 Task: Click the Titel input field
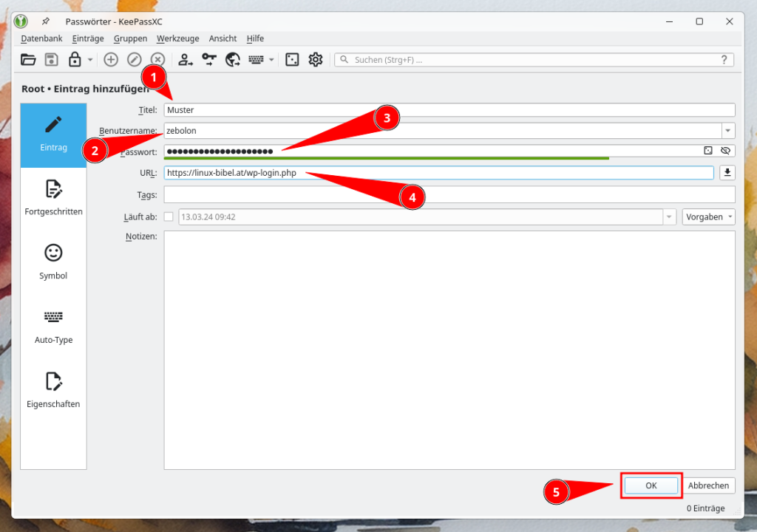click(449, 110)
